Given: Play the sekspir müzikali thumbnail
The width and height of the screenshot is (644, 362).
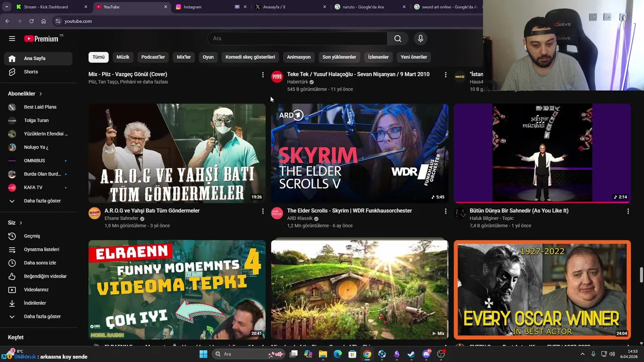Looking at the screenshot, I should click(542, 153).
